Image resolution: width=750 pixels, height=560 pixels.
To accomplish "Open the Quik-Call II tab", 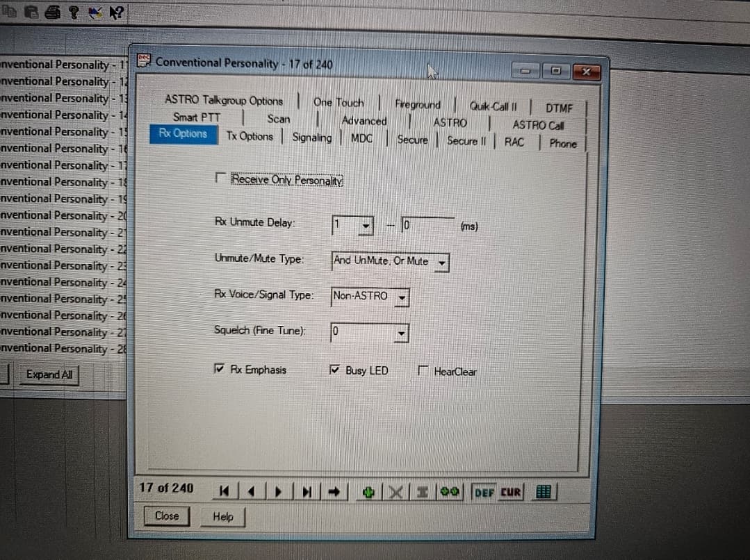I will (x=493, y=106).
